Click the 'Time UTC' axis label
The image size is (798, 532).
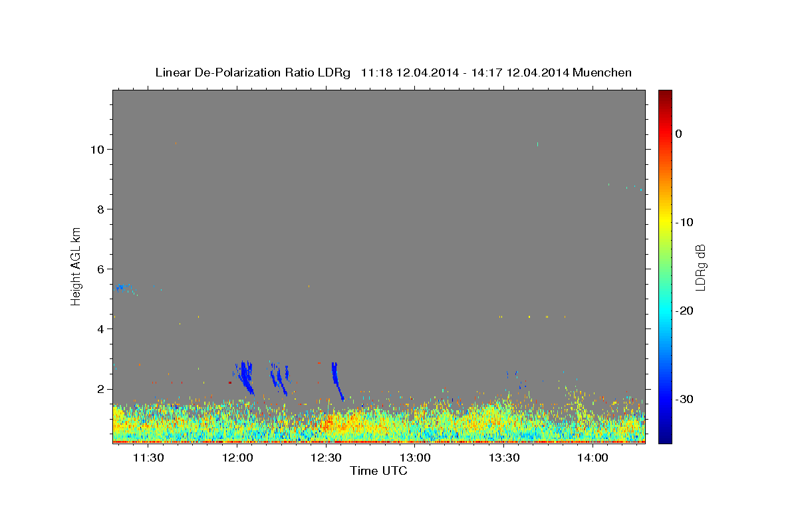point(378,471)
